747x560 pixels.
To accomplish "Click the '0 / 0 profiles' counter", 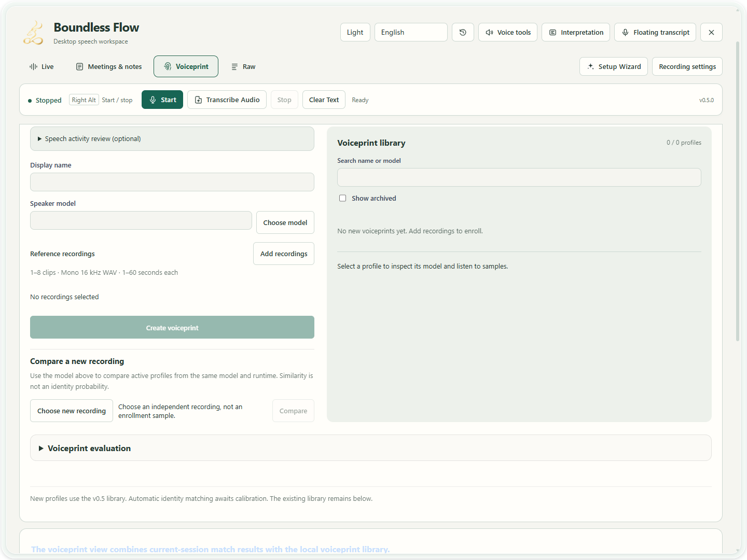I will 684,143.
